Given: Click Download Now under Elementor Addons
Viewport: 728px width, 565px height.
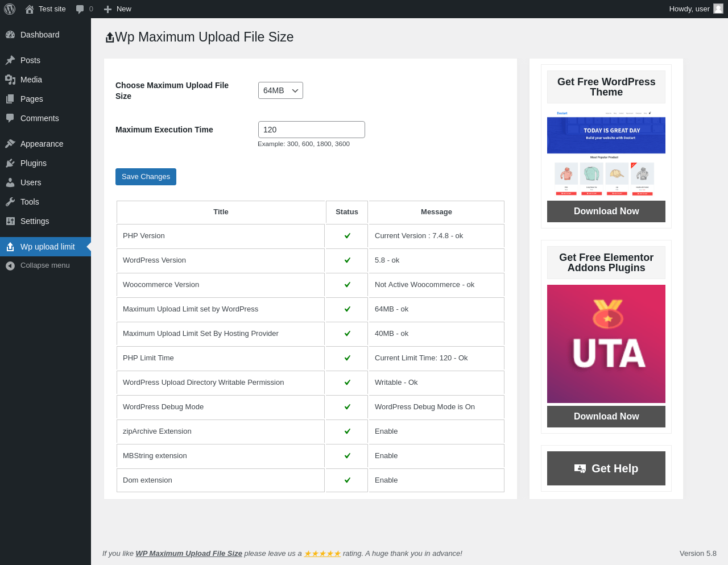Looking at the screenshot, I should [606, 417].
